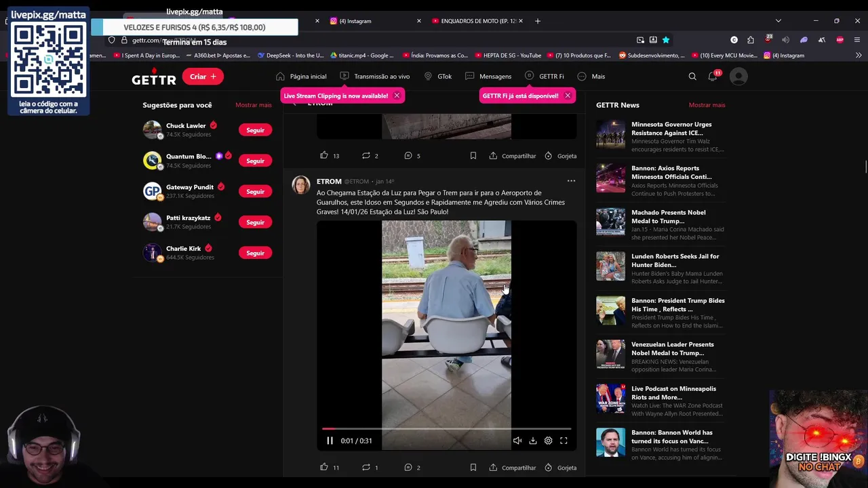Open Chuck Lawler profile avatar
The height and width of the screenshot is (488, 868).
coord(153,129)
